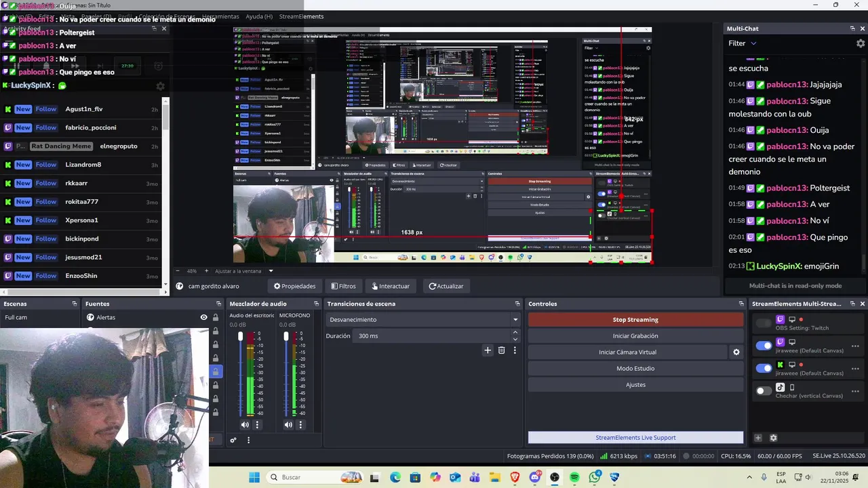Click the Actualizar button
This screenshot has width=868, height=488.
446,286
